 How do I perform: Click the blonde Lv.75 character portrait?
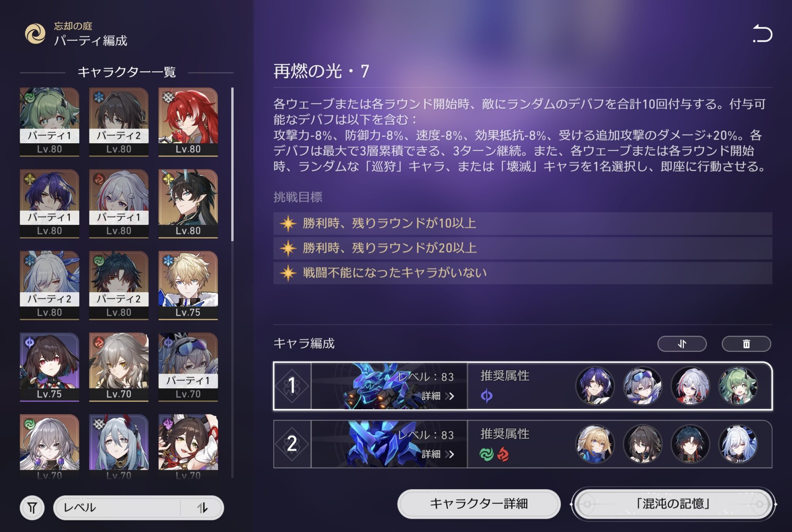(x=188, y=285)
